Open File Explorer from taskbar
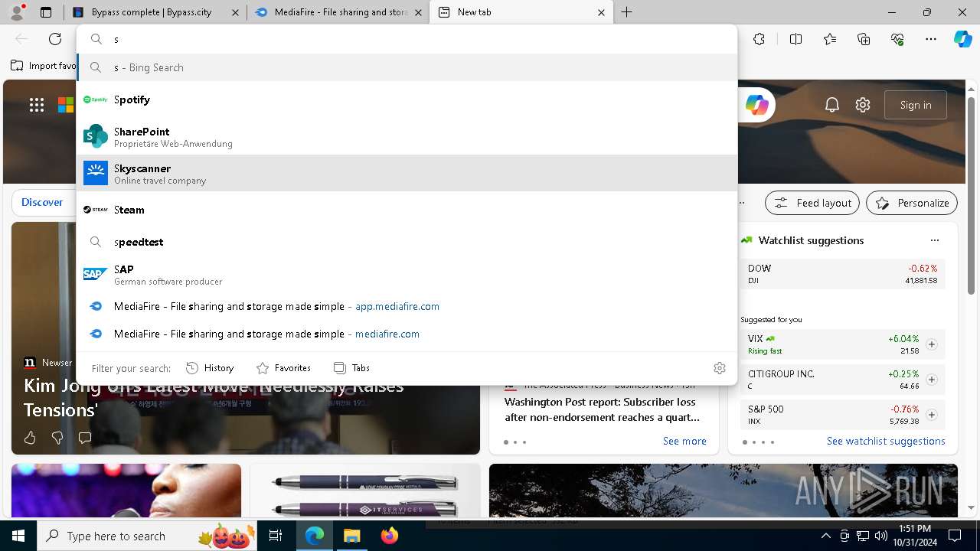This screenshot has height=551, width=980. point(351,536)
